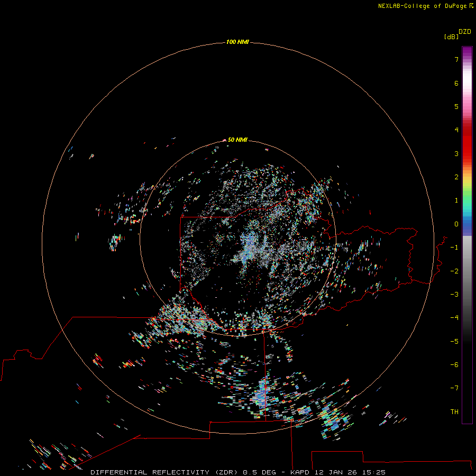This screenshot has height=476, width=476.
Task: Click the -7 dB legend value
Action: pos(454,388)
